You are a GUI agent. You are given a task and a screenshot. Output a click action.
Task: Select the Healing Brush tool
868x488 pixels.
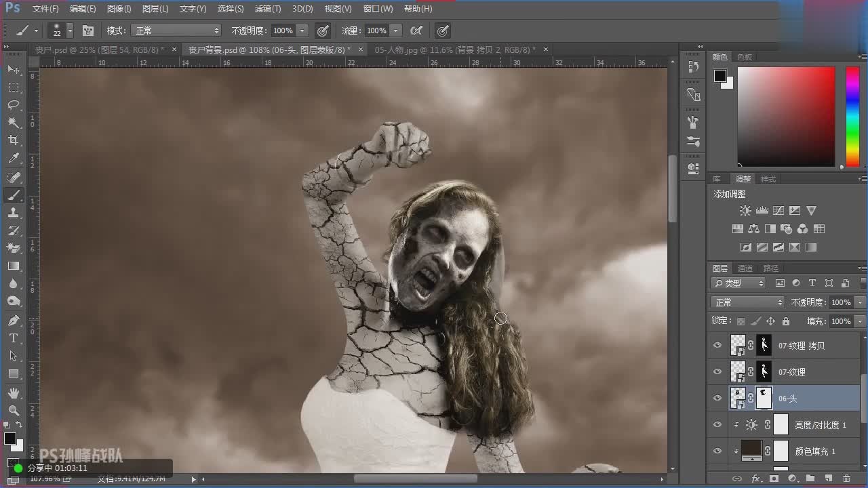14,178
